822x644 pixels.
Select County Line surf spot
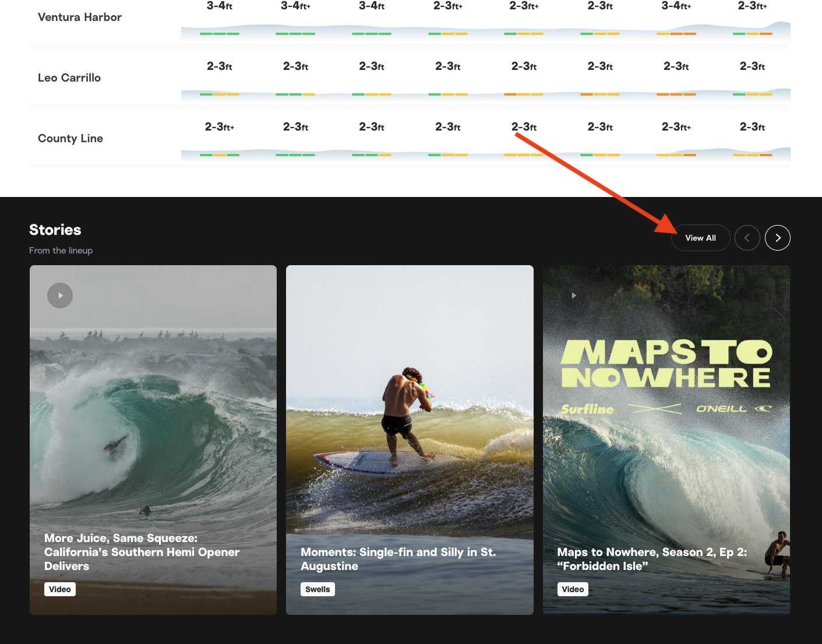pyautogui.click(x=70, y=139)
